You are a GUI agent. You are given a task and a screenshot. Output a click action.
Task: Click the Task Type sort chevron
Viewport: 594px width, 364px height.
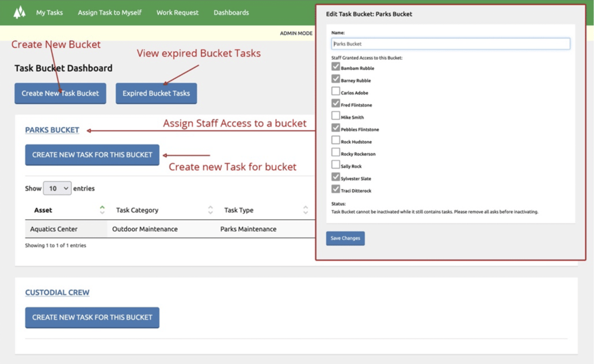point(304,209)
